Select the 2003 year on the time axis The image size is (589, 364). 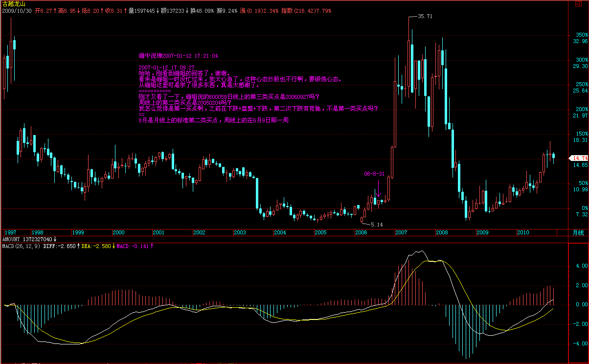[240, 232]
